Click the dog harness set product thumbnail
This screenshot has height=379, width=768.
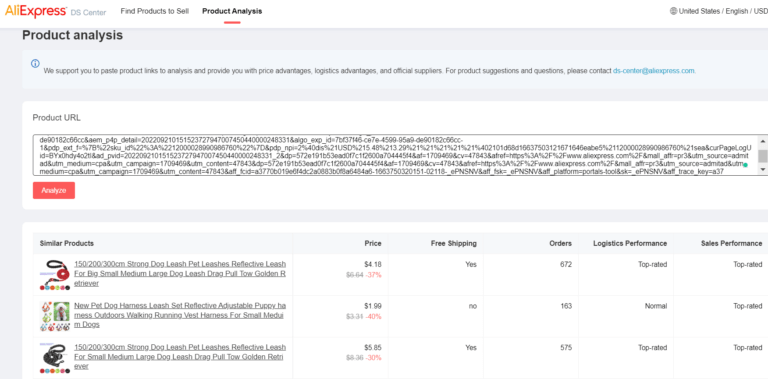click(x=55, y=316)
